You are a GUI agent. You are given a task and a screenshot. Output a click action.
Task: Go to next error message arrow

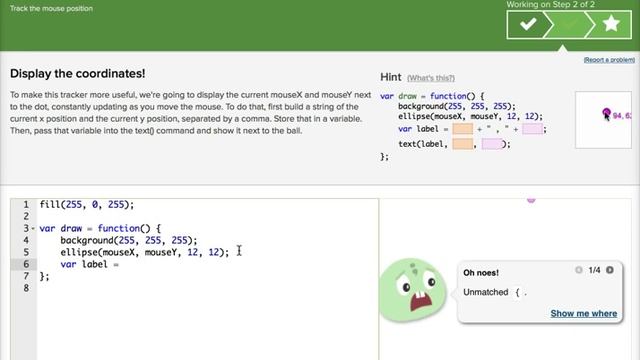tap(610, 270)
